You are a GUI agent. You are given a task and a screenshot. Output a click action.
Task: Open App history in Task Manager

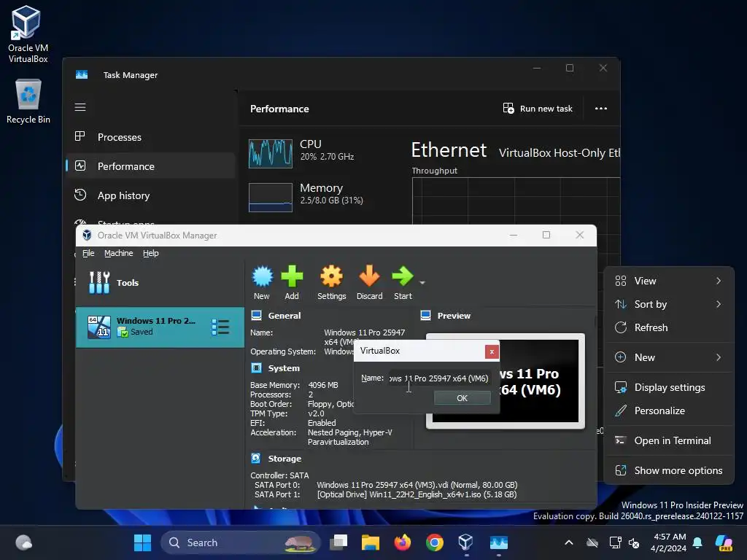150,195
